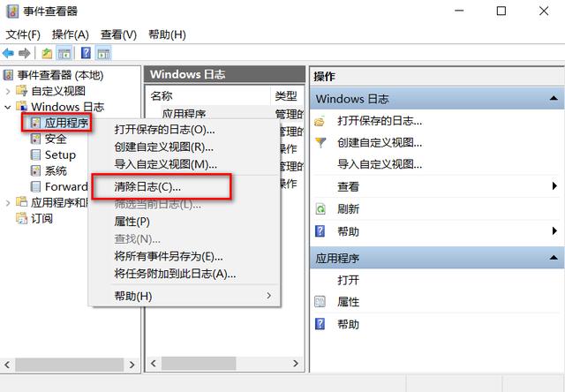The image size is (565, 392).
Task: Choose 将所有事件另存为(E)... in context menu
Action: pyautogui.click(x=185, y=257)
